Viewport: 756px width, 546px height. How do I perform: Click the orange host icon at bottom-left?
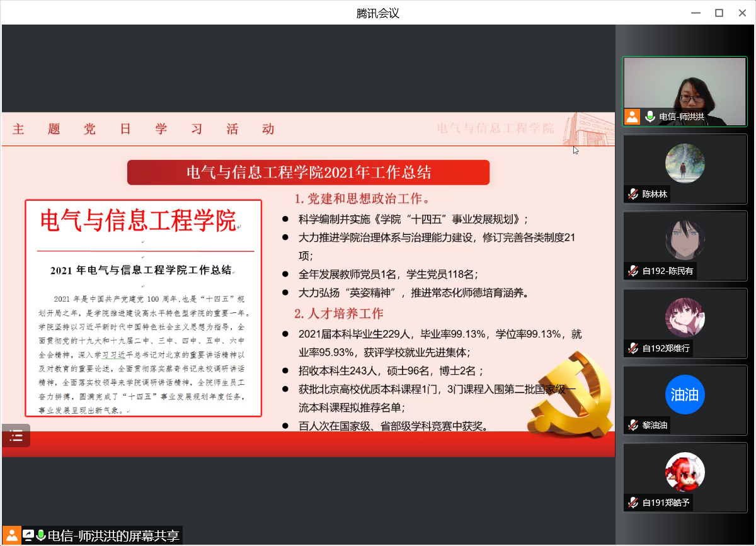tap(11, 536)
